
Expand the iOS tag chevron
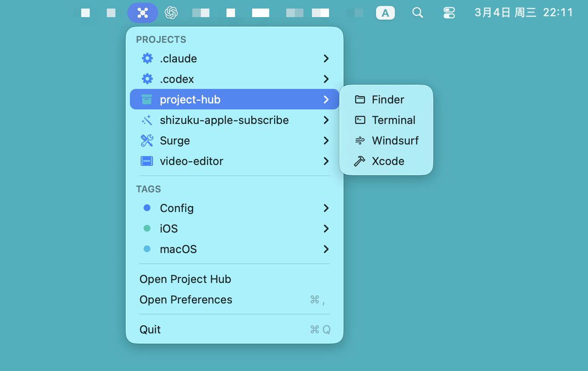326,228
